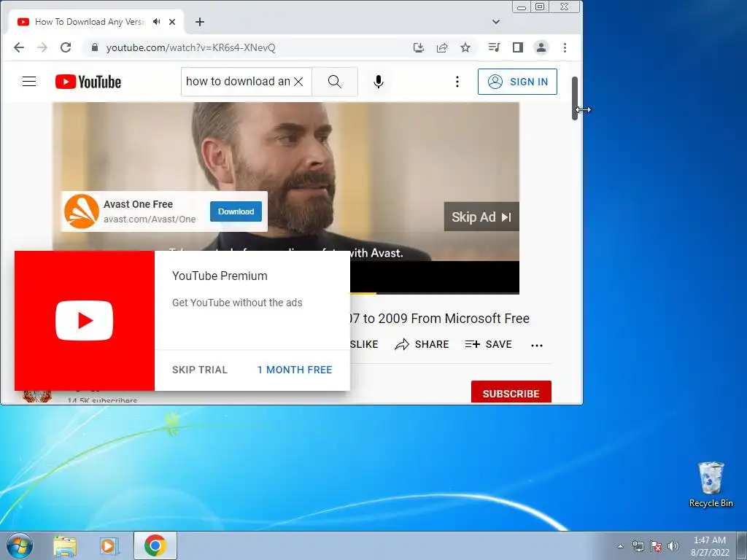Expand the tab search dropdown arrow

point(496,22)
